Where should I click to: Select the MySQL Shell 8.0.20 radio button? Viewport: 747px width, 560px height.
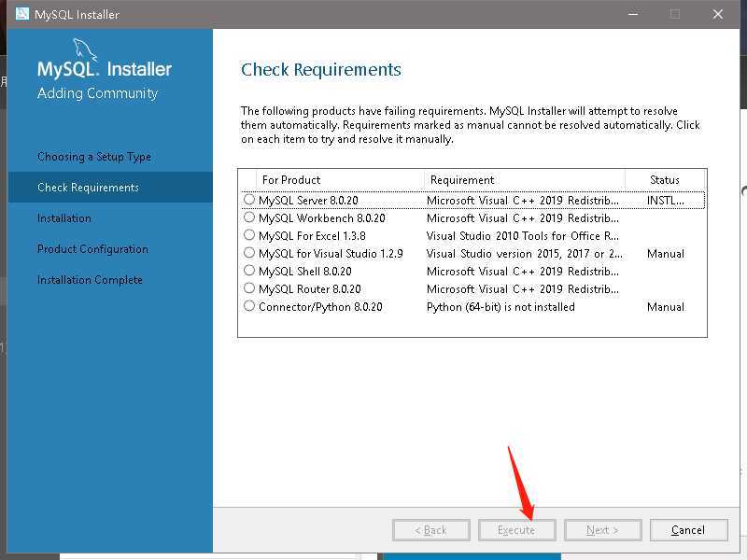tap(249, 271)
